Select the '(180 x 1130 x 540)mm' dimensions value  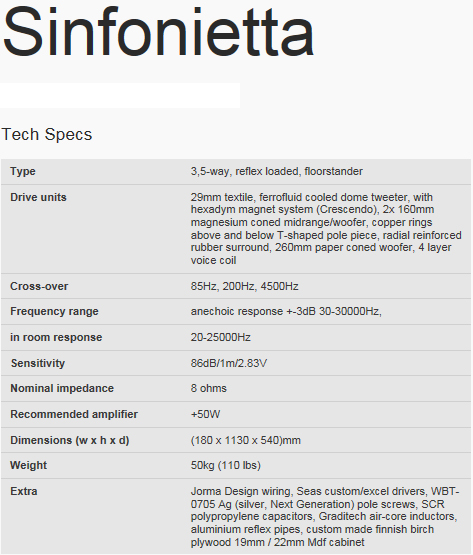click(x=246, y=440)
